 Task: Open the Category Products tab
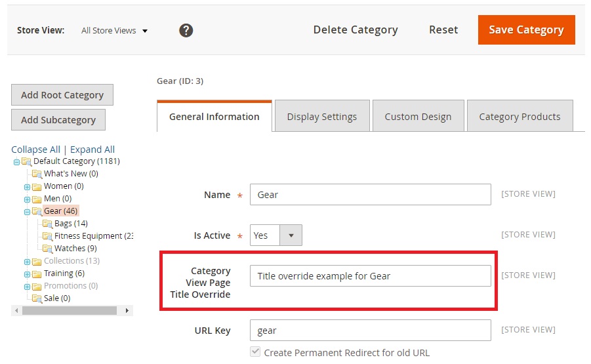click(x=520, y=117)
